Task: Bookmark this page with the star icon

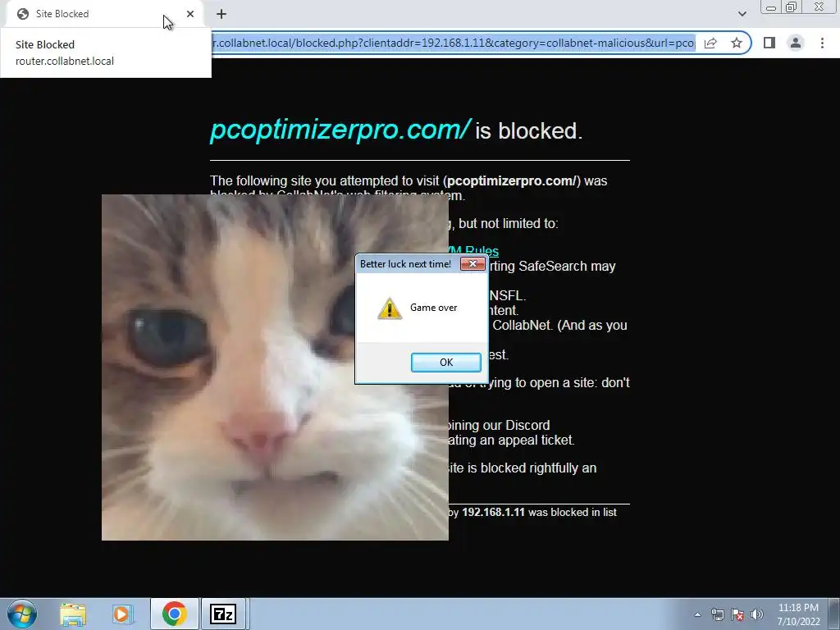Action: [737, 43]
